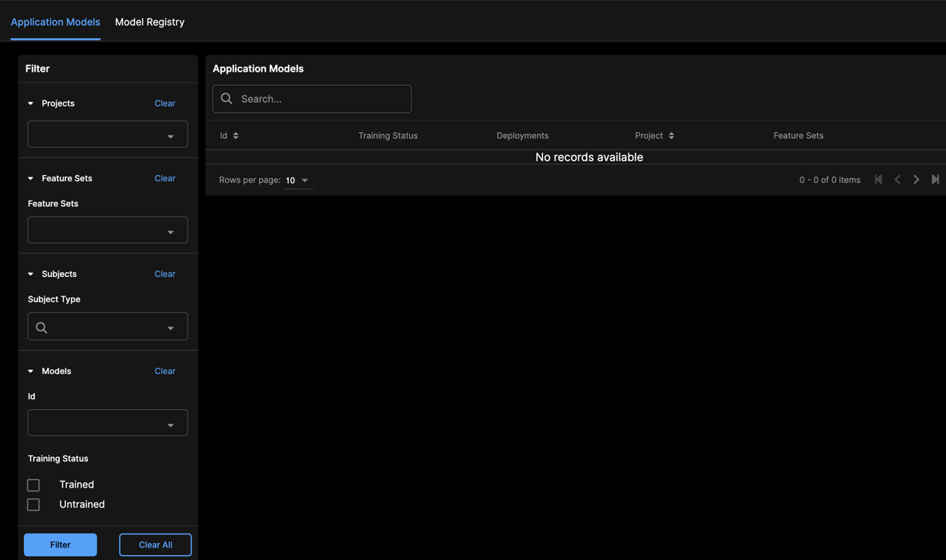Image resolution: width=946 pixels, height=560 pixels.
Task: Enable the Untrained training status checkbox
Action: coord(33,504)
